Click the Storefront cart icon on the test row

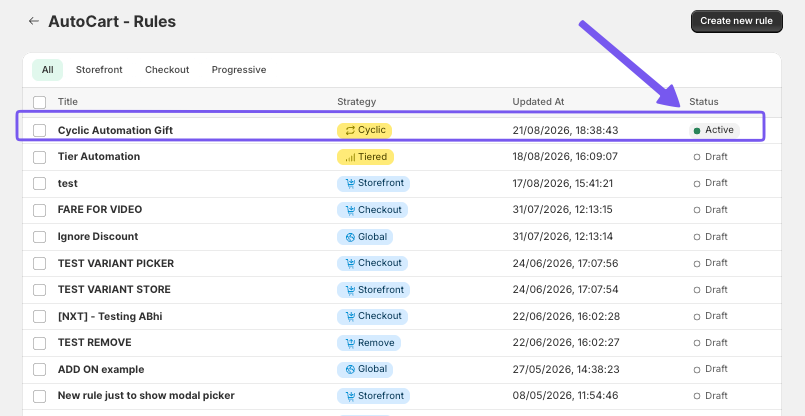[x=350, y=183]
